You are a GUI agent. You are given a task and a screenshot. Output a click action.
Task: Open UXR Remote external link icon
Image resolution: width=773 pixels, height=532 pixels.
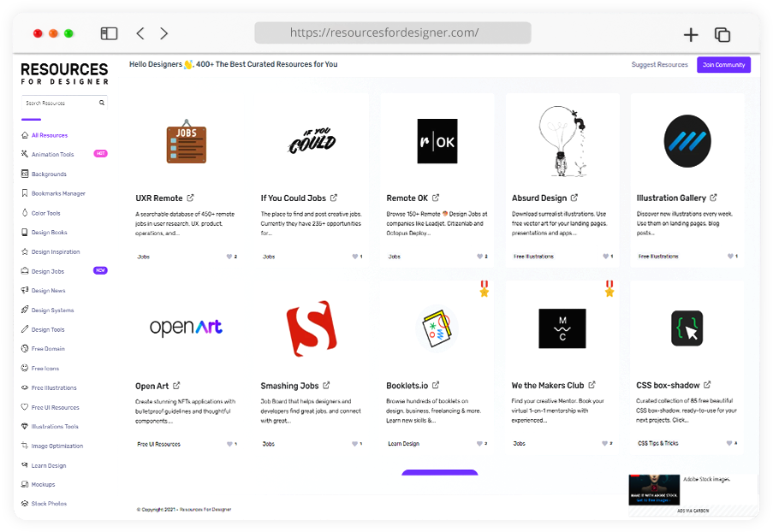tap(190, 198)
